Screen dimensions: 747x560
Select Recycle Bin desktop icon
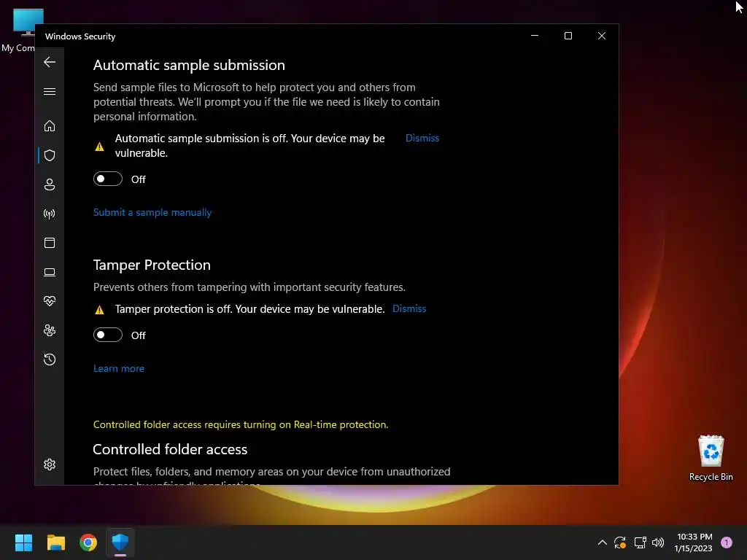711,458
